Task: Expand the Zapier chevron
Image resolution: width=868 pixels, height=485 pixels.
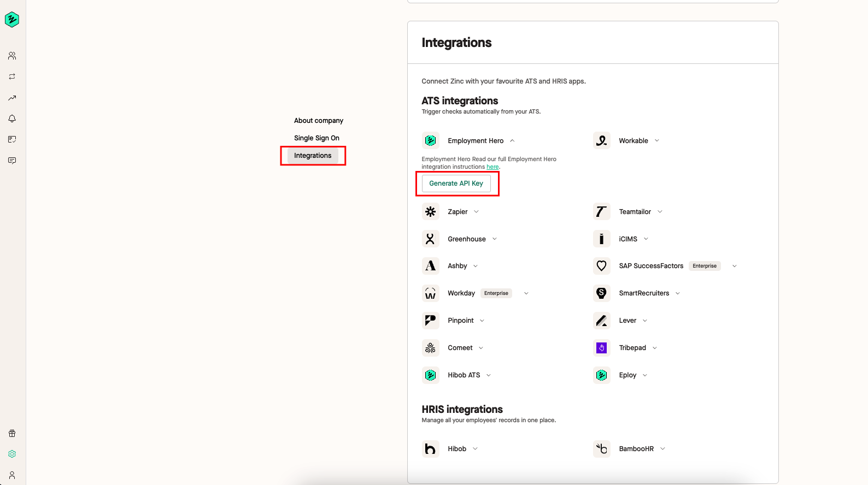Action: 476,212
